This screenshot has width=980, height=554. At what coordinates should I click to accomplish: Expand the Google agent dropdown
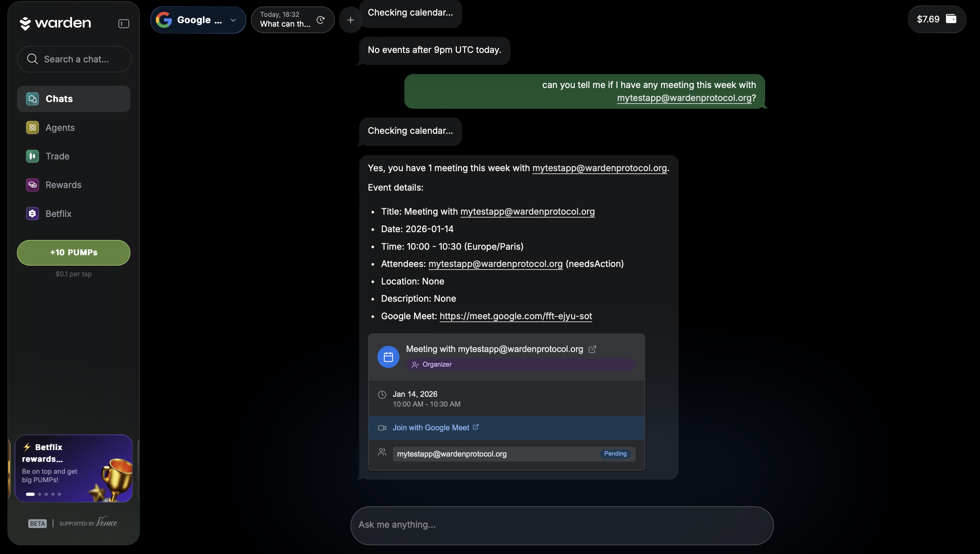[x=233, y=20]
